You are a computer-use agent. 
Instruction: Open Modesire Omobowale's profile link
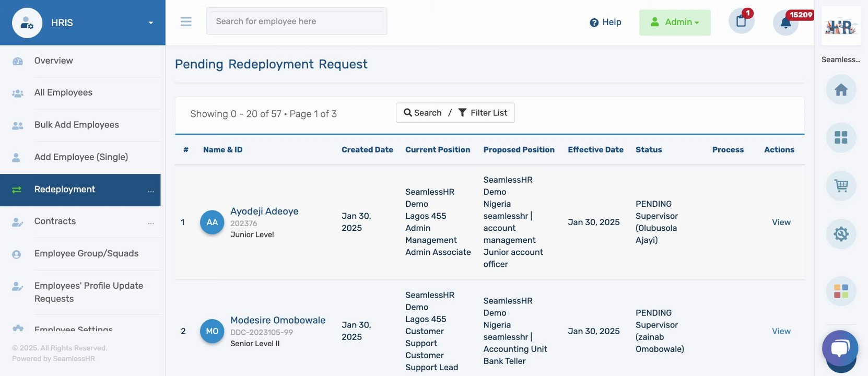(277, 320)
